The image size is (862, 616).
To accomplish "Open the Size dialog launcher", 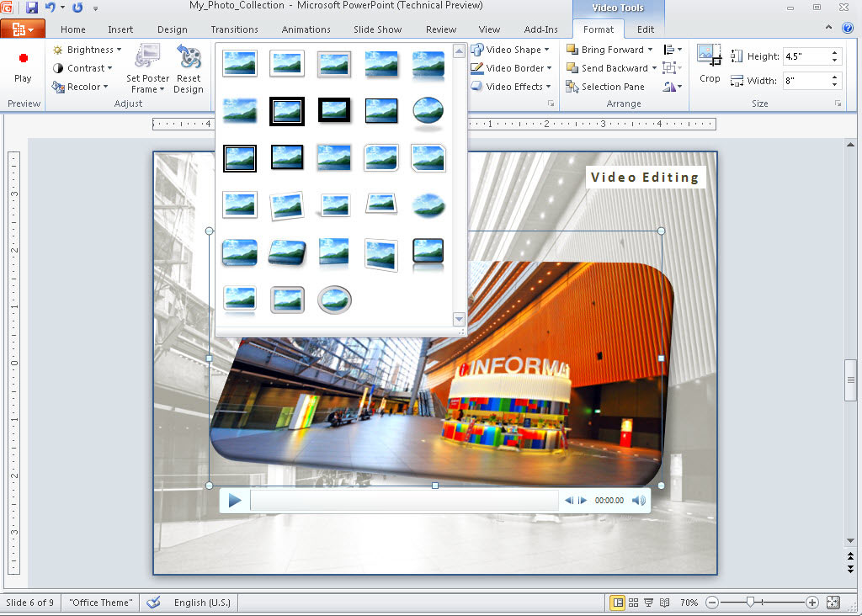I will (x=838, y=104).
